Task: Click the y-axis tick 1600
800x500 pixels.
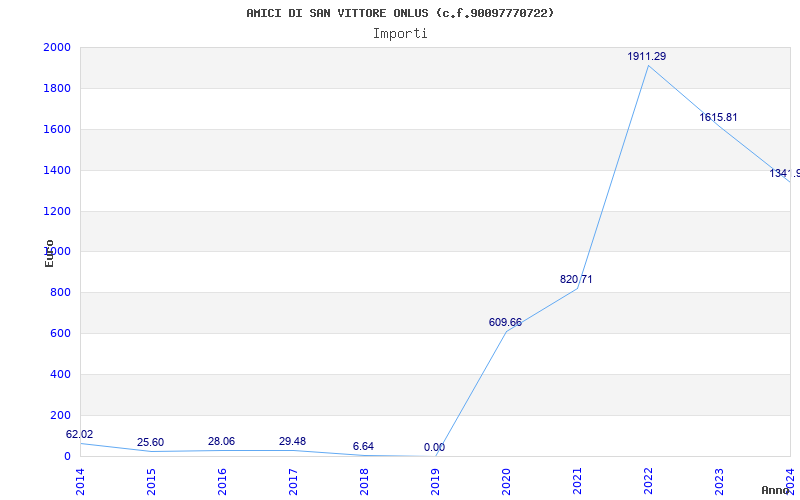Action: click(57, 129)
